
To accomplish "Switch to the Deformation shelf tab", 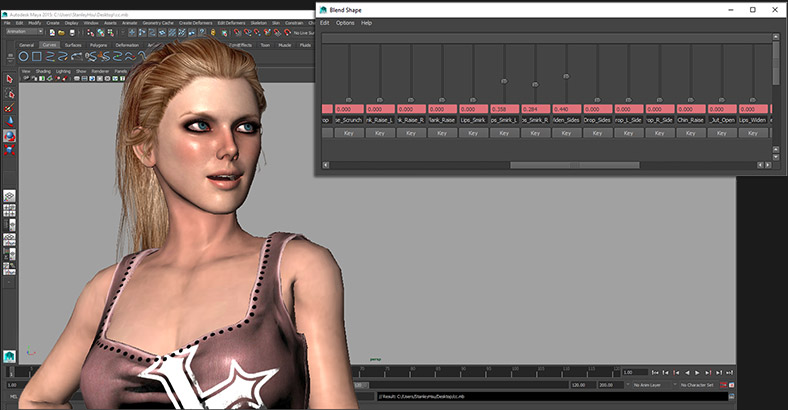I will (x=127, y=45).
